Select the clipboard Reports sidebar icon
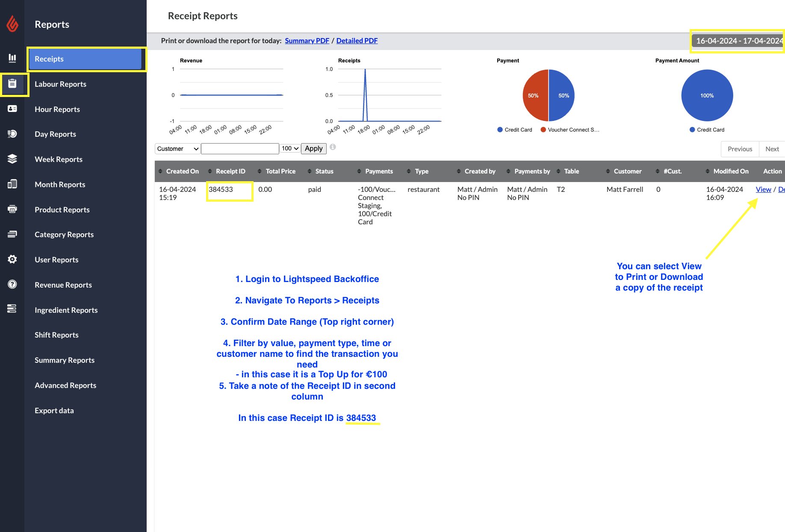This screenshot has width=785, height=532. point(12,84)
